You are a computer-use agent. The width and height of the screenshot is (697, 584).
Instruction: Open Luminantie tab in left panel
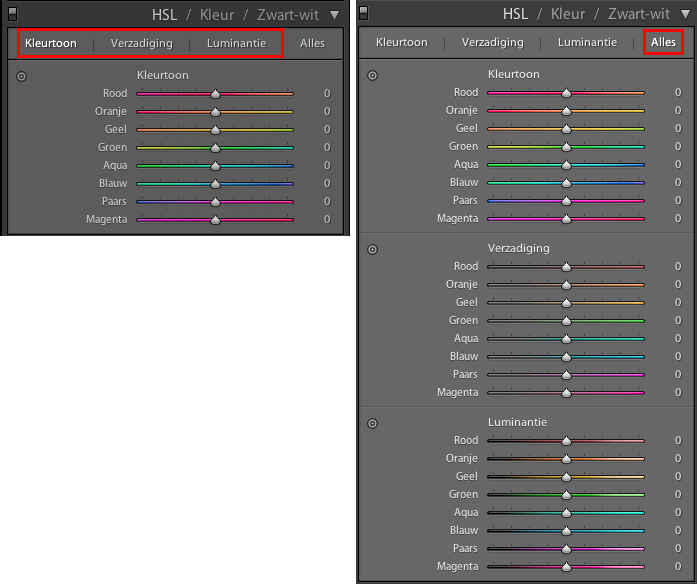(236, 43)
